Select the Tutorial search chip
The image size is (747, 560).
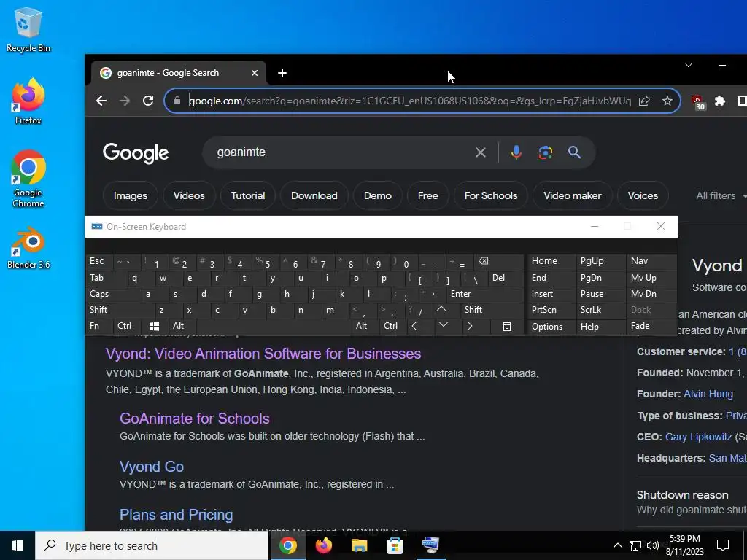248,195
